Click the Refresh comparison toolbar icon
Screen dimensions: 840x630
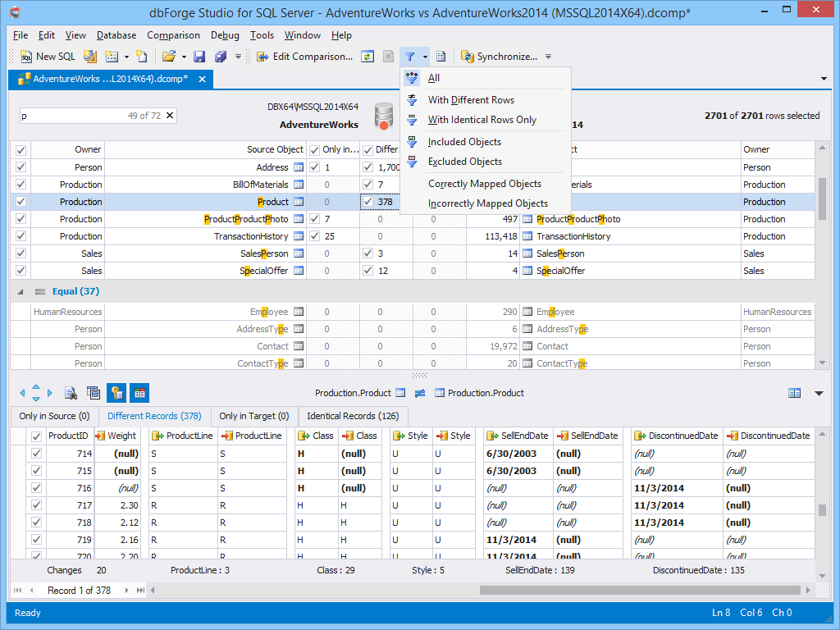[x=367, y=57]
